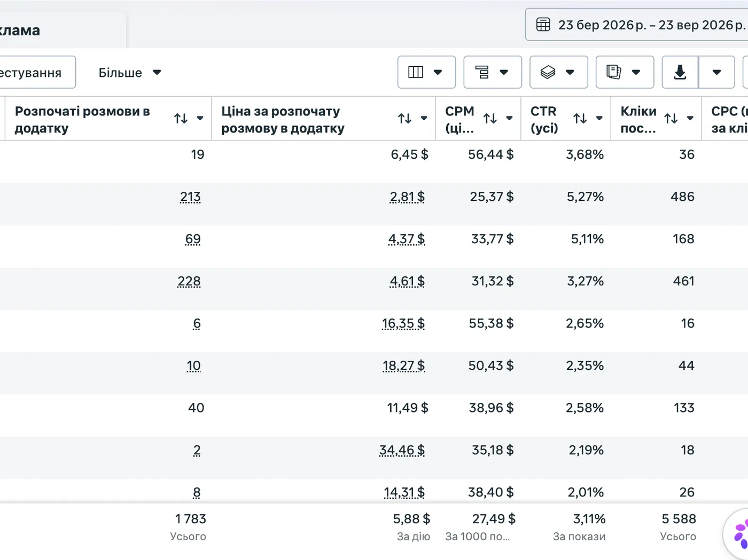Open the columns layout picker
The height and width of the screenshot is (560, 748).
426,72
